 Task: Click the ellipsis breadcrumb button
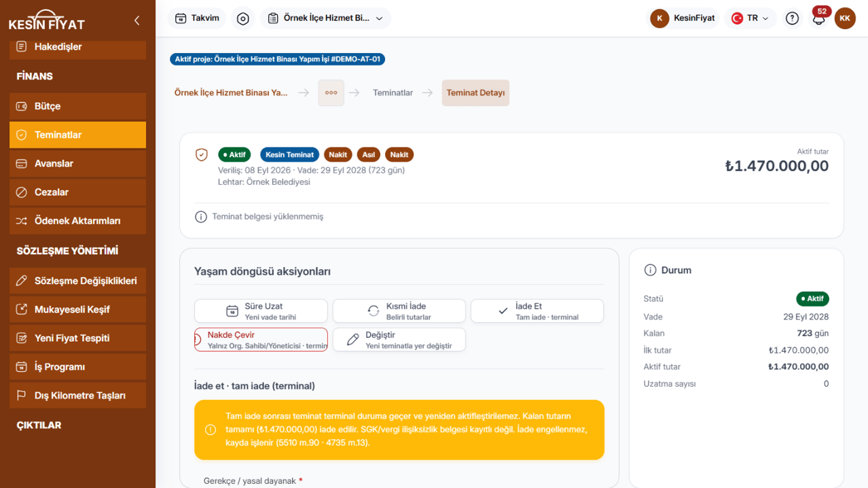click(x=331, y=93)
